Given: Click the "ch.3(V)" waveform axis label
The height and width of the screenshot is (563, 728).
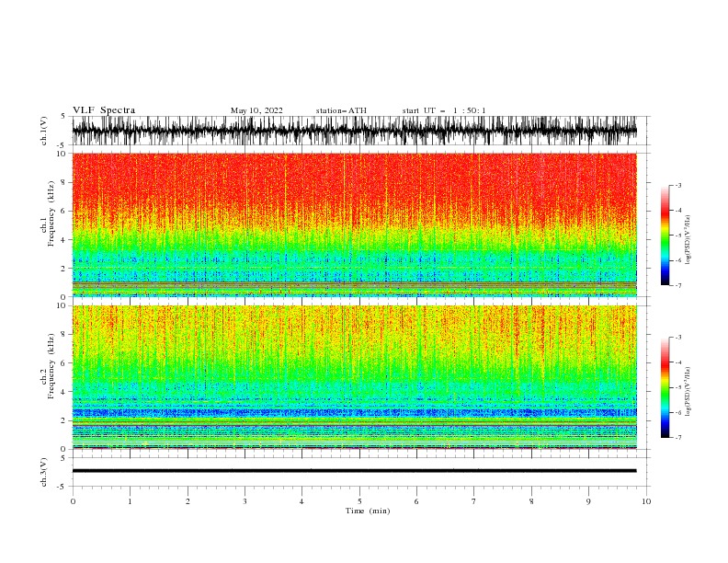Looking at the screenshot, I should (44, 472).
